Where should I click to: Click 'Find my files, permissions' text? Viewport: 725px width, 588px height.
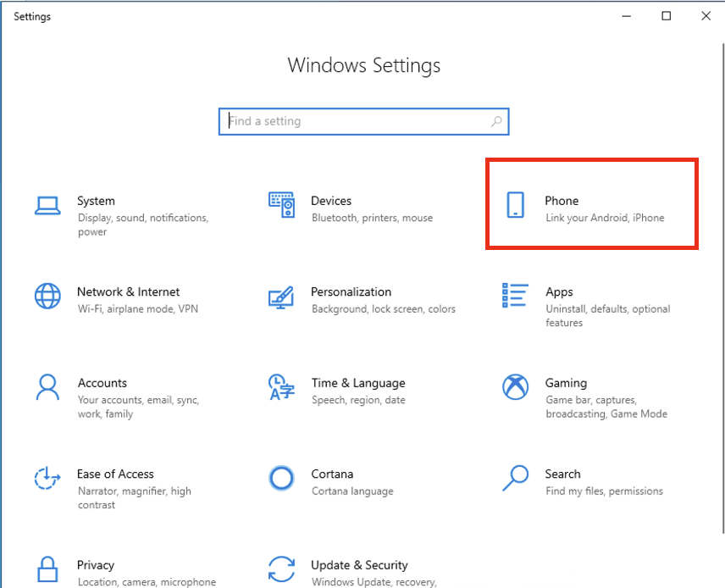pos(605,491)
